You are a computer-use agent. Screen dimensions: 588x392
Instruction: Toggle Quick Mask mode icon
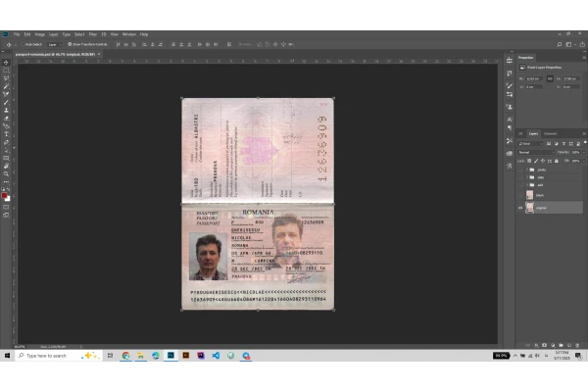pyautogui.click(x=6, y=207)
